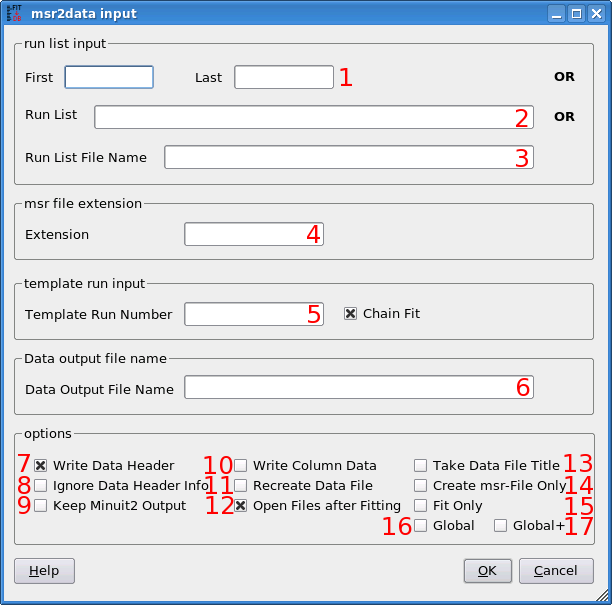Click the First run number field

[x=108, y=78]
